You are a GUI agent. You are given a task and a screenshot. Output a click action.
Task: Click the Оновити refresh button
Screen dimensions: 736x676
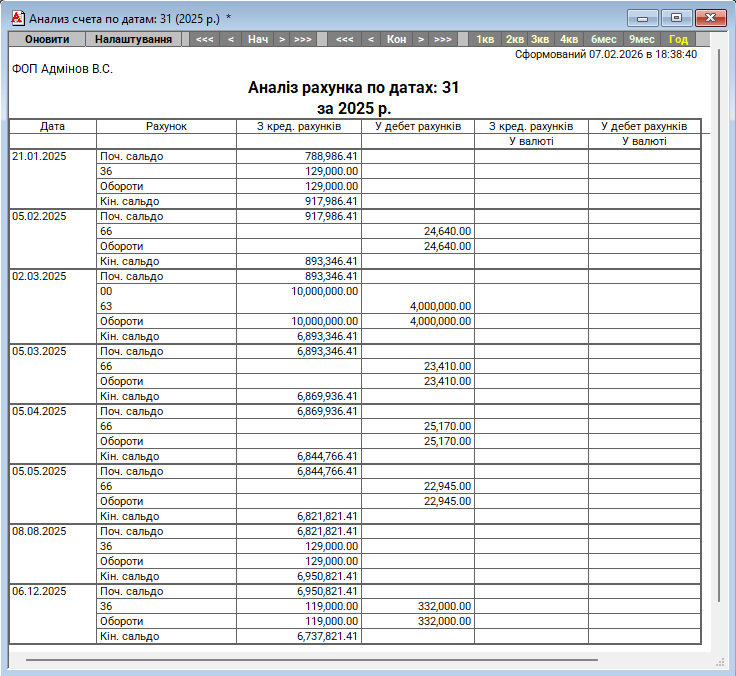click(47, 39)
